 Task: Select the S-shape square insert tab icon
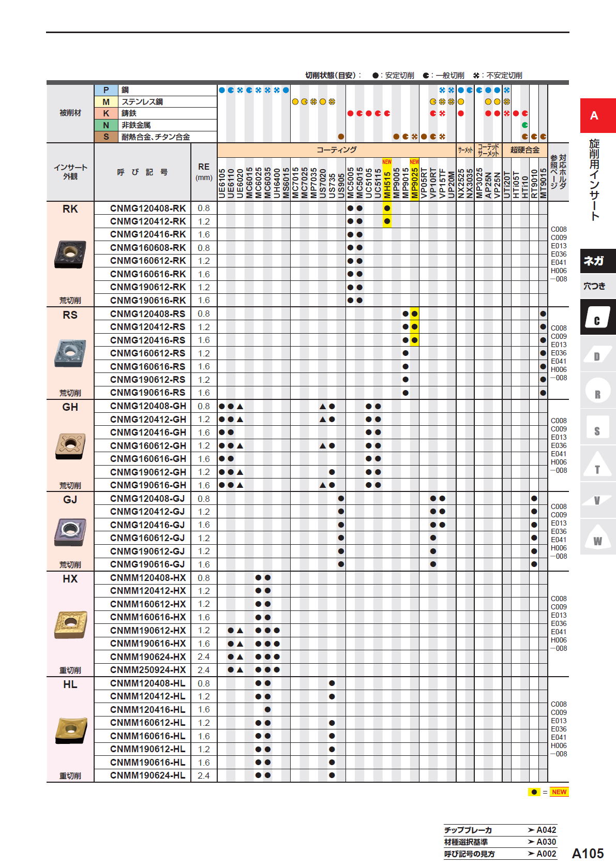(597, 428)
